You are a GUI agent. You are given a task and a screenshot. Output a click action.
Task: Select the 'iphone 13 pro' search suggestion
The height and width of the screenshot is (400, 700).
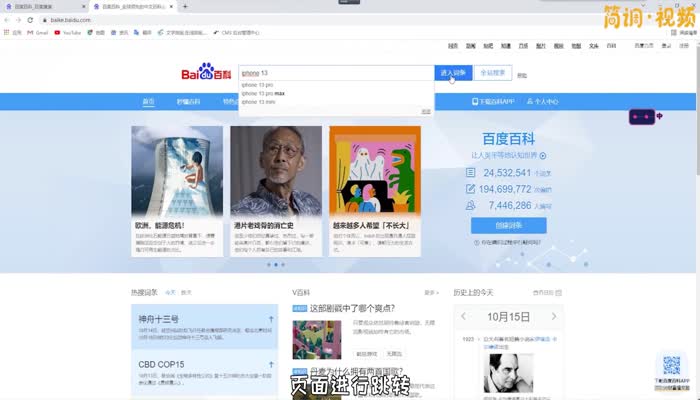(258, 84)
